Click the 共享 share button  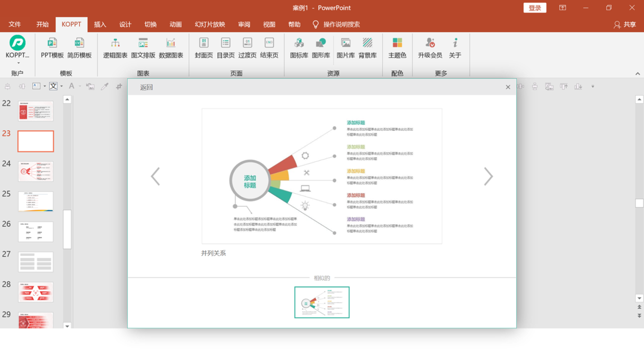coord(625,24)
